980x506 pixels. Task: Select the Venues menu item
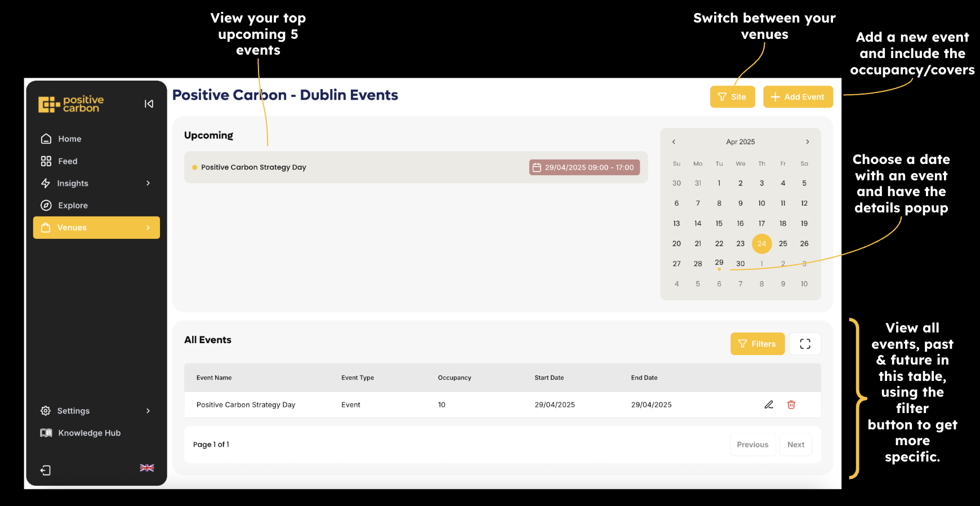coord(96,228)
